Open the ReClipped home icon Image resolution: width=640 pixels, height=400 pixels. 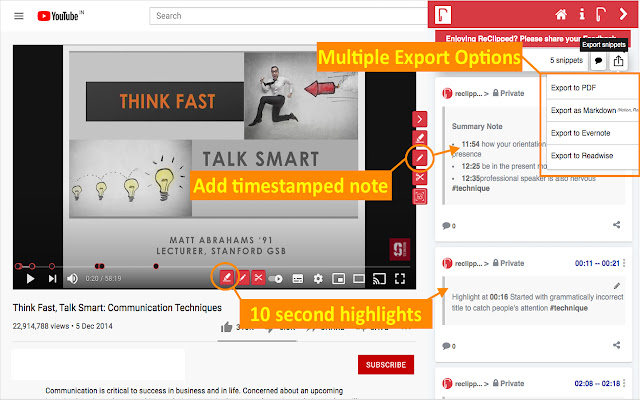(561, 15)
